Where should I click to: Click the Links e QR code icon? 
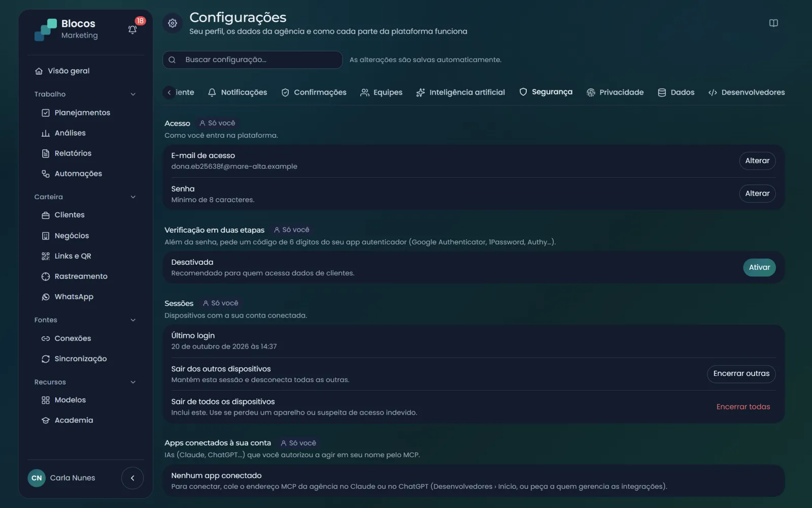[x=46, y=256]
